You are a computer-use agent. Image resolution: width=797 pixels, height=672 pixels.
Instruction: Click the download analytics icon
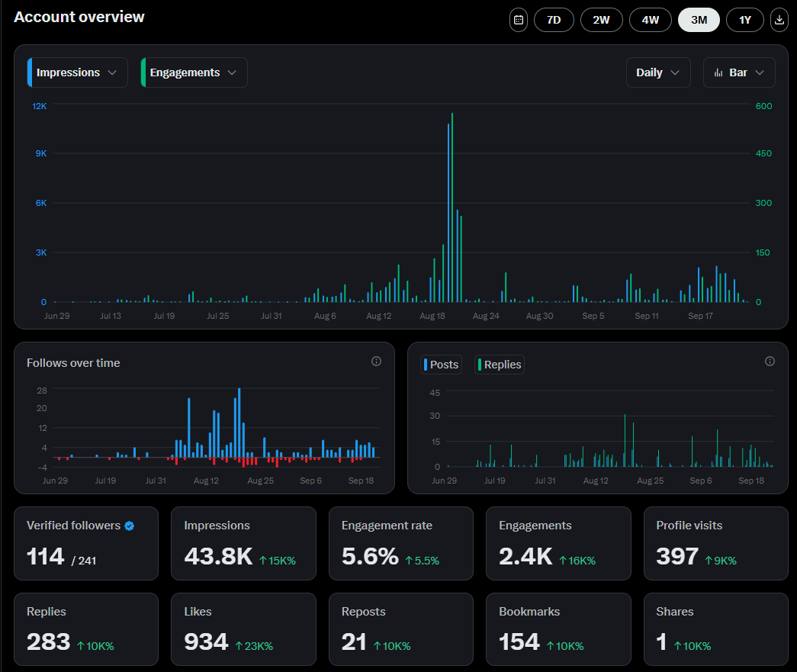(779, 20)
